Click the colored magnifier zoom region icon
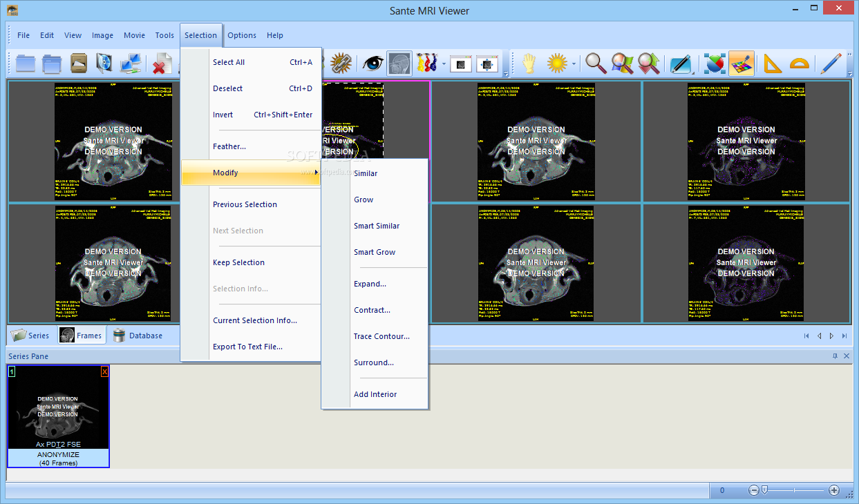The image size is (859, 504). point(622,64)
